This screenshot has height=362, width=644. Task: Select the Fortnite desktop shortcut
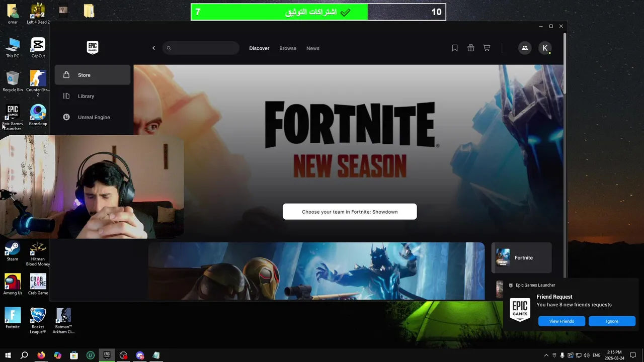[x=13, y=318]
